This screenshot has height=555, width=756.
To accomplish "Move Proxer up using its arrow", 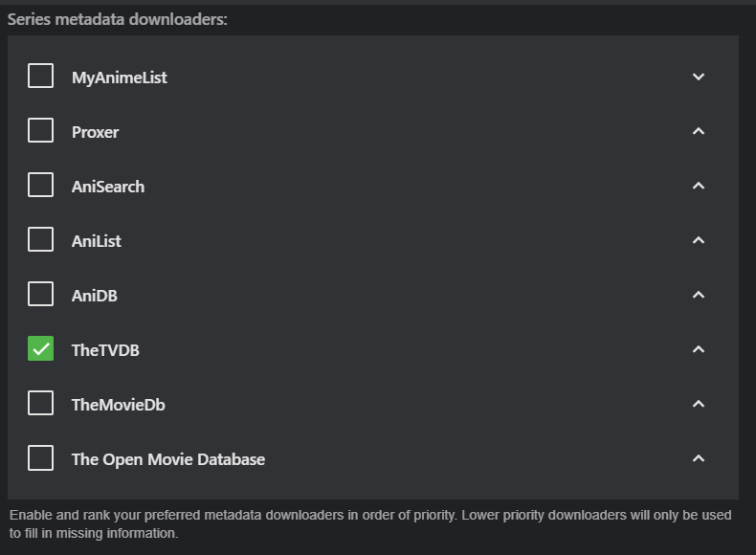I will (699, 131).
